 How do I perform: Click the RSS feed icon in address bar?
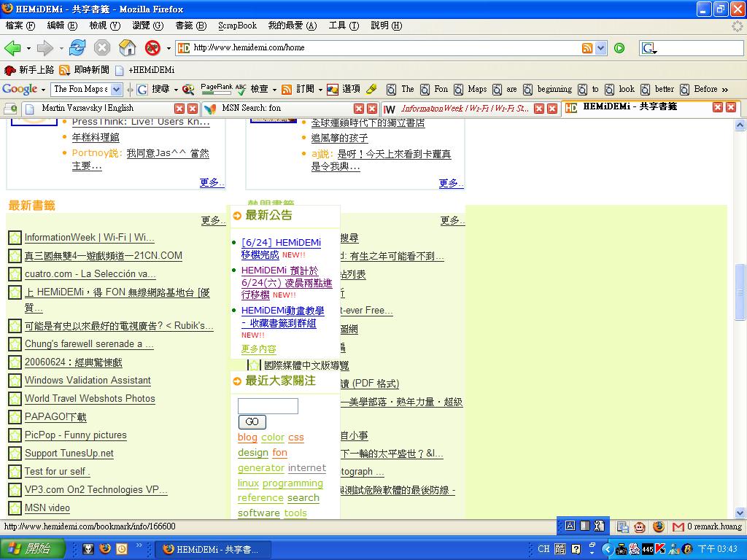[x=587, y=48]
